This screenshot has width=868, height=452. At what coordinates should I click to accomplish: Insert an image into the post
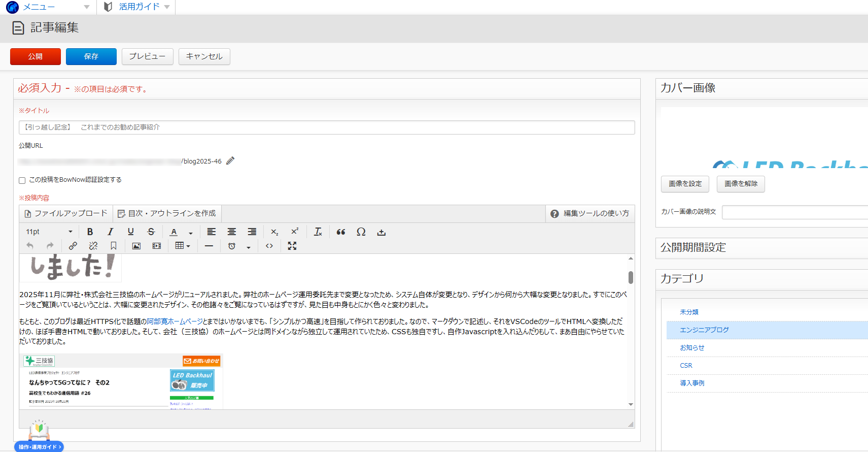pyautogui.click(x=136, y=246)
